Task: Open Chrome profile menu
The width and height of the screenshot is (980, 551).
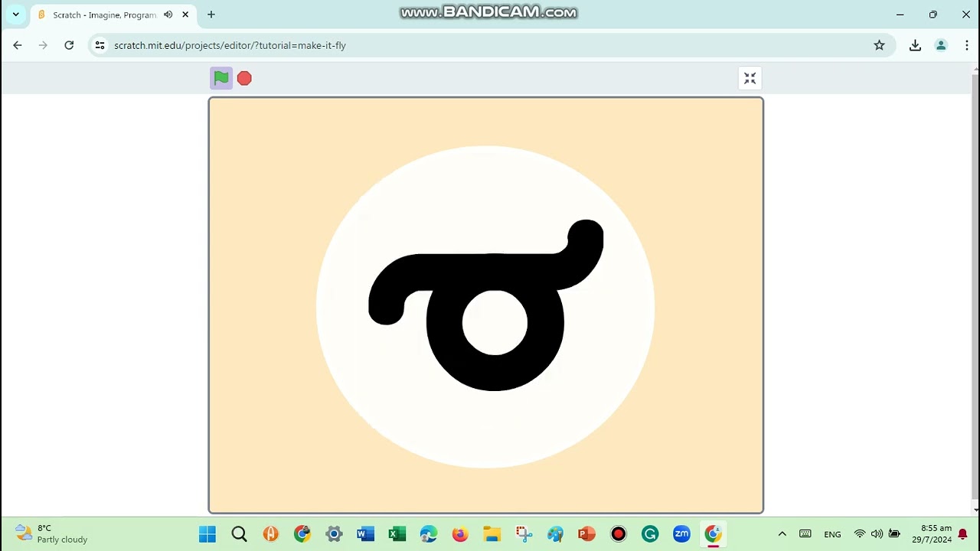Action: (x=941, y=45)
